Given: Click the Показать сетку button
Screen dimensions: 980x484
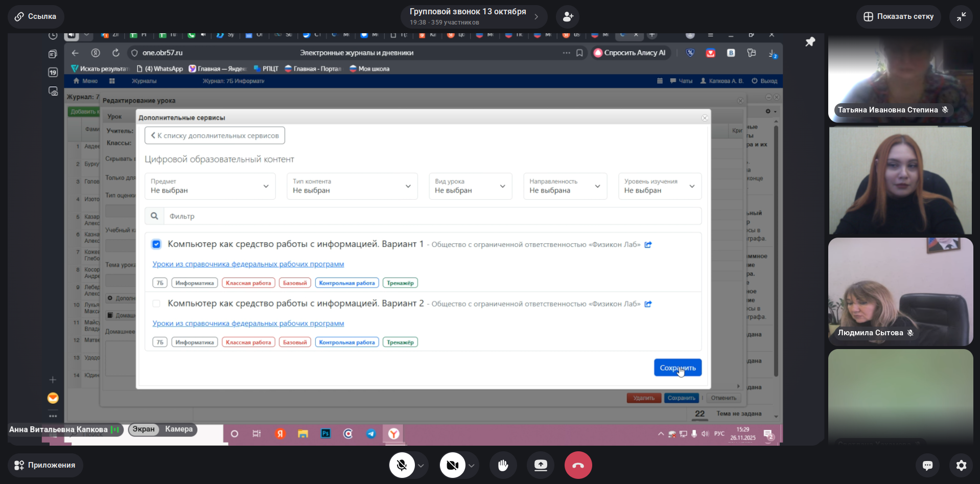Looking at the screenshot, I should (898, 17).
